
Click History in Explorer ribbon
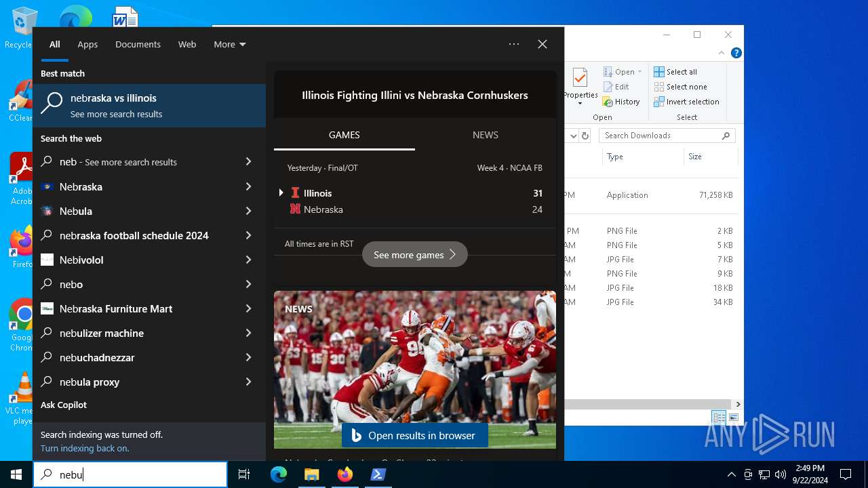pyautogui.click(x=621, y=102)
